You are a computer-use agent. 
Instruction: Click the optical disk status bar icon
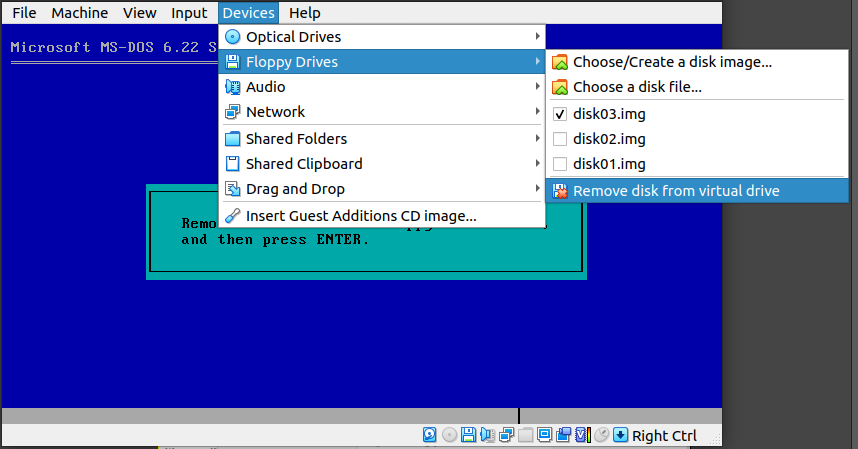coord(449,435)
